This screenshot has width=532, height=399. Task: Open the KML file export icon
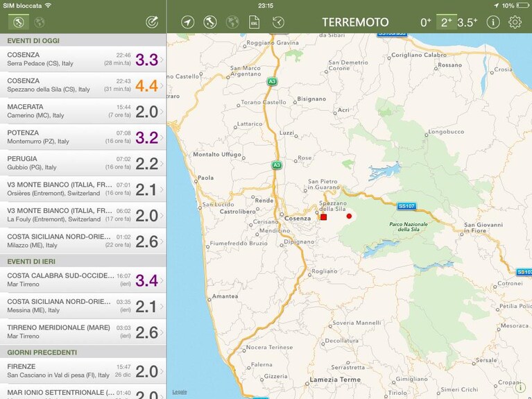254,22
